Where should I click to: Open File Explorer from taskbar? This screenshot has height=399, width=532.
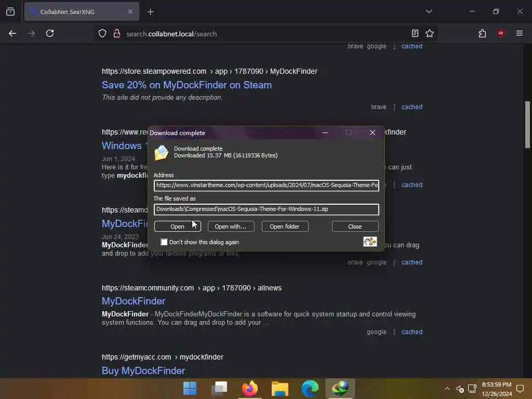280,389
